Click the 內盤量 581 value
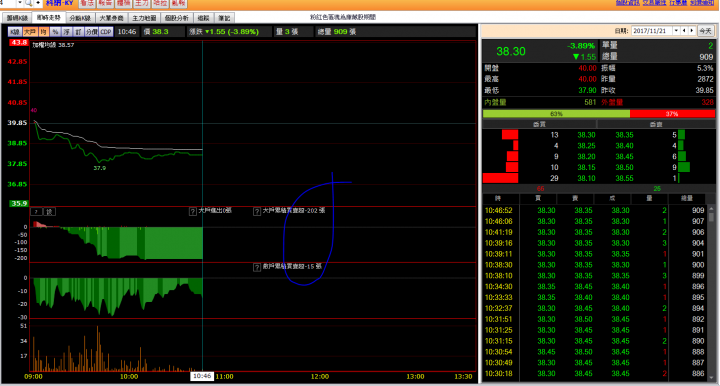The image size is (720, 386). point(590,102)
